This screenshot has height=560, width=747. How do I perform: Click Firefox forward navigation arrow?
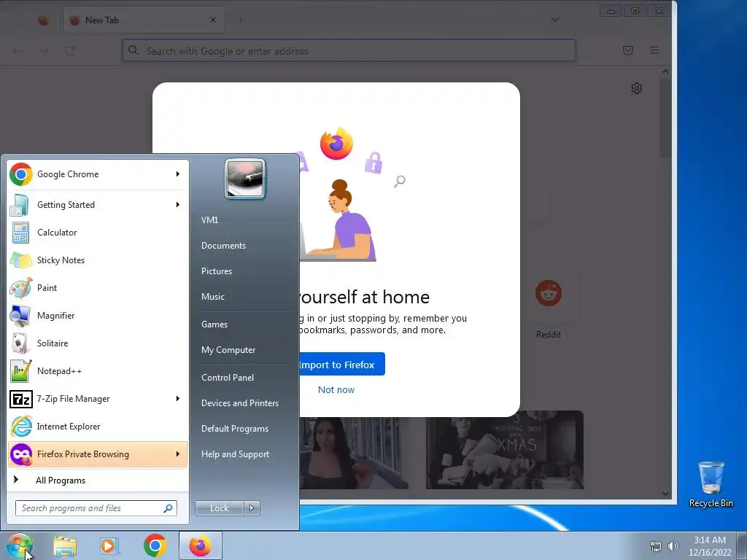pos(43,50)
